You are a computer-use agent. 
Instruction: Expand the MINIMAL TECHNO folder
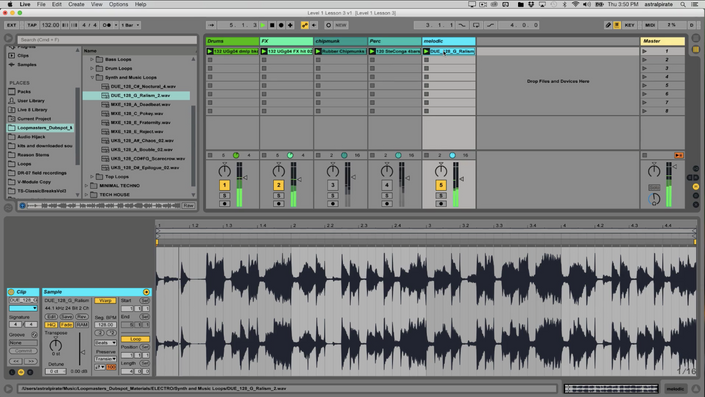tap(86, 186)
